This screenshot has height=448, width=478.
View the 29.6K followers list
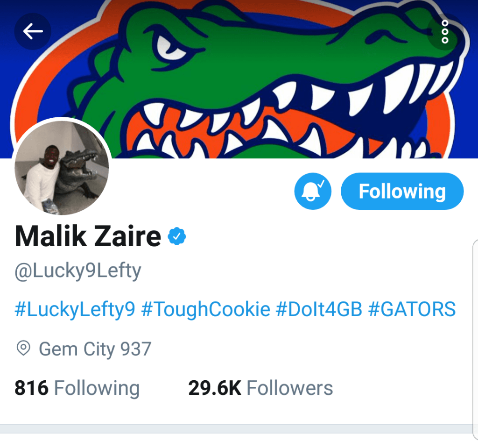[x=260, y=387]
